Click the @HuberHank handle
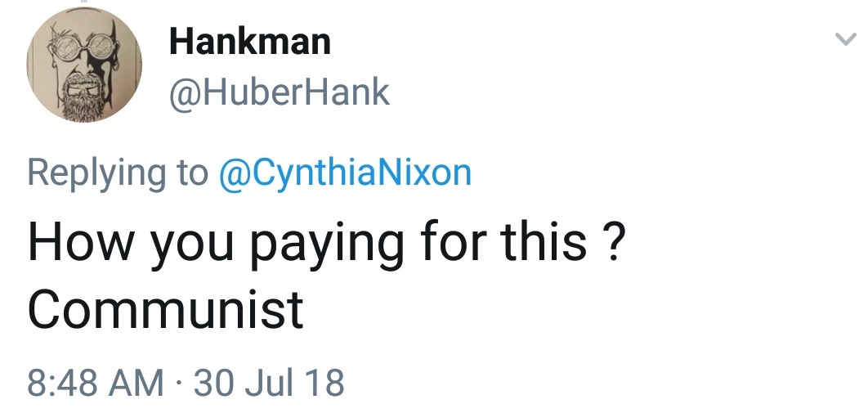Viewport: 868px width, 413px height. (x=279, y=93)
